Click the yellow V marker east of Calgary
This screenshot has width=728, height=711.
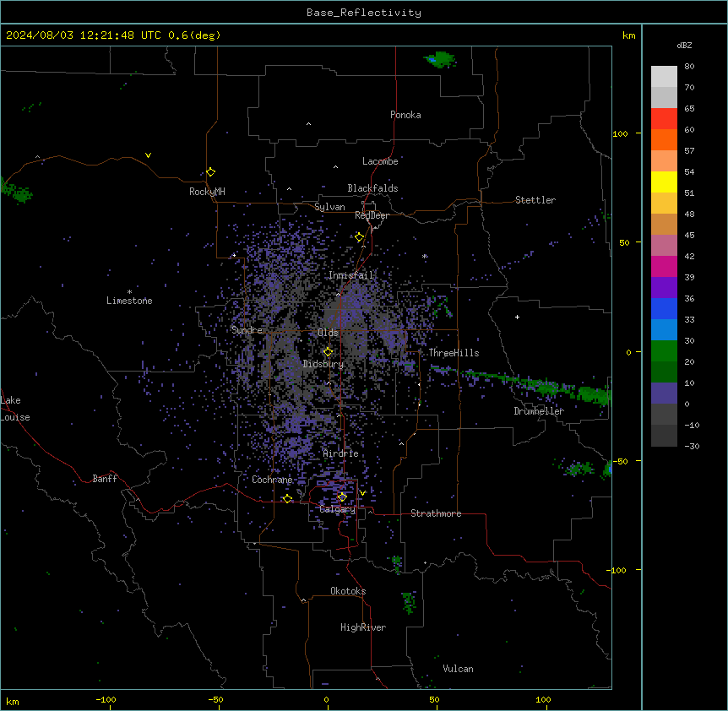362,493
